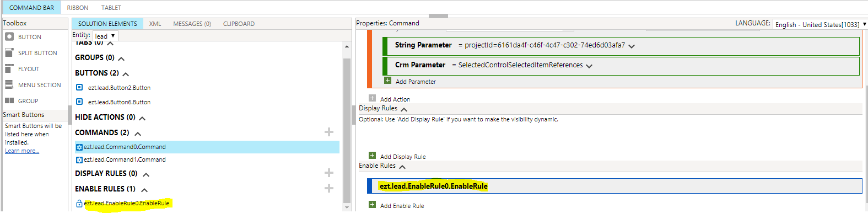
Task: Select the Button tool icon in Toolbox
Action: [x=9, y=37]
